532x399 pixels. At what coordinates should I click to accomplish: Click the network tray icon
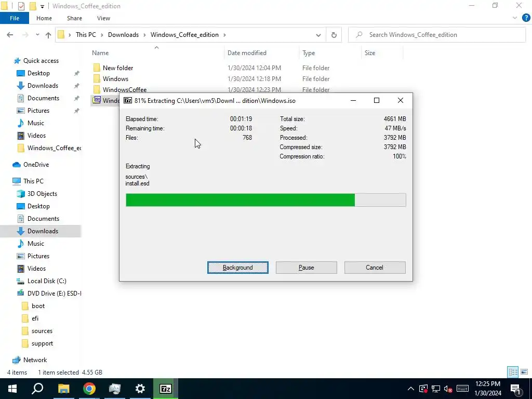tap(436, 389)
